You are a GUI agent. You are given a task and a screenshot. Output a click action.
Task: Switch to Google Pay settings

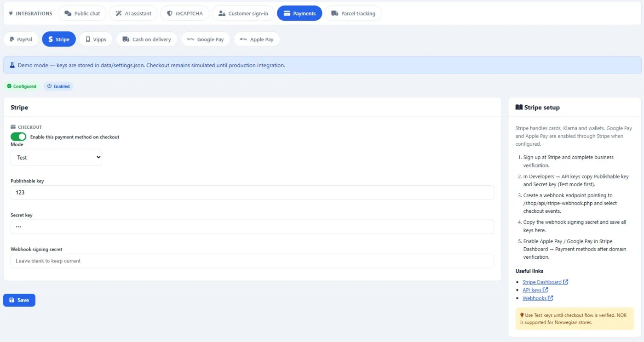click(205, 39)
